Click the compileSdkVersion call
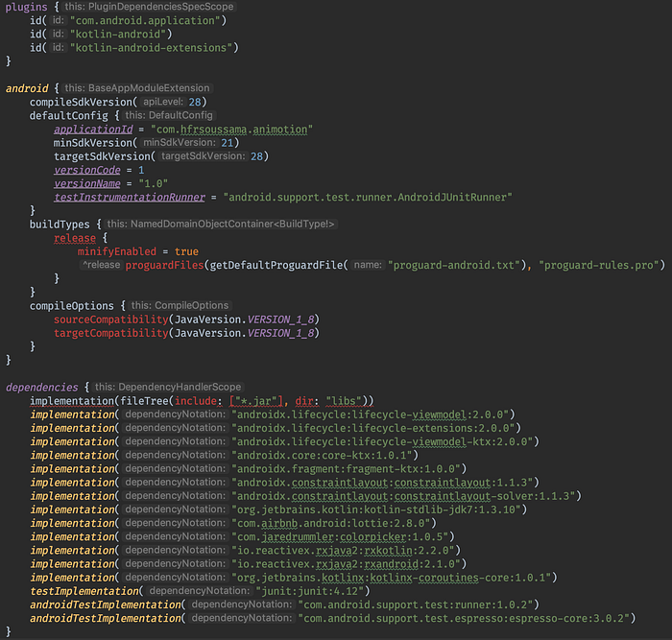 pyautogui.click(x=81, y=102)
